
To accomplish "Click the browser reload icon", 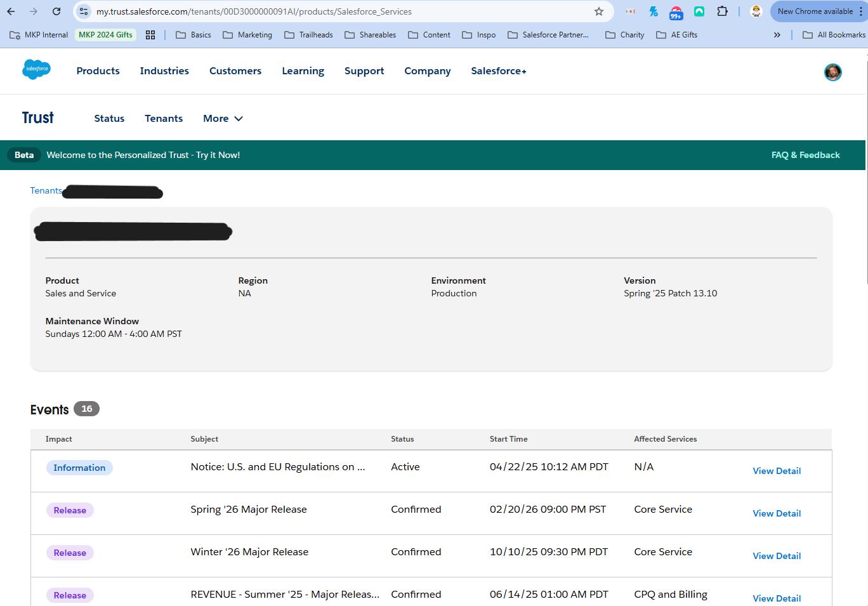I will click(56, 11).
